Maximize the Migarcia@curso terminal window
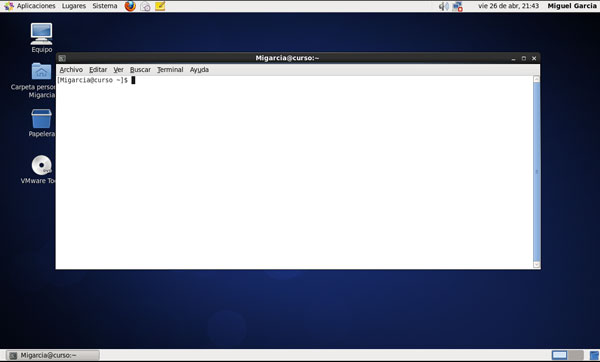Screen dimensions: 600x362 [523, 58]
